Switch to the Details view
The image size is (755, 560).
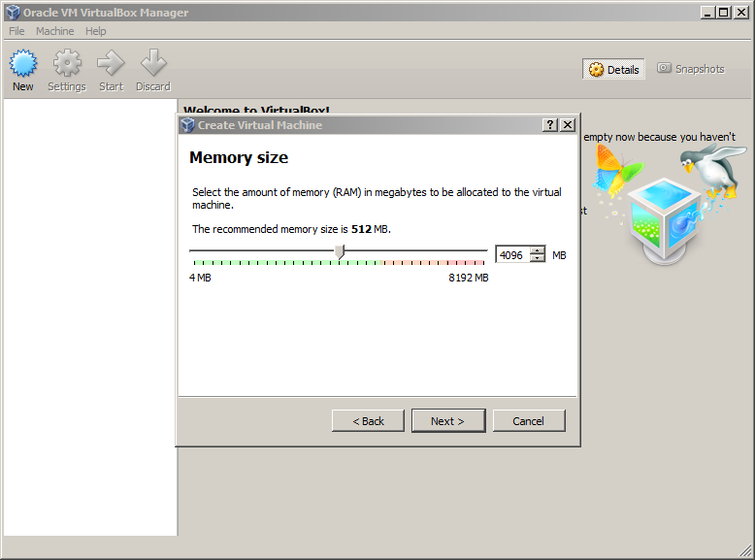(x=613, y=69)
